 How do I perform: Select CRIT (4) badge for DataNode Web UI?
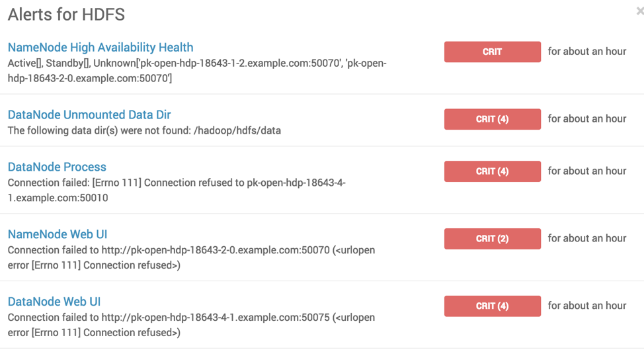click(x=492, y=306)
